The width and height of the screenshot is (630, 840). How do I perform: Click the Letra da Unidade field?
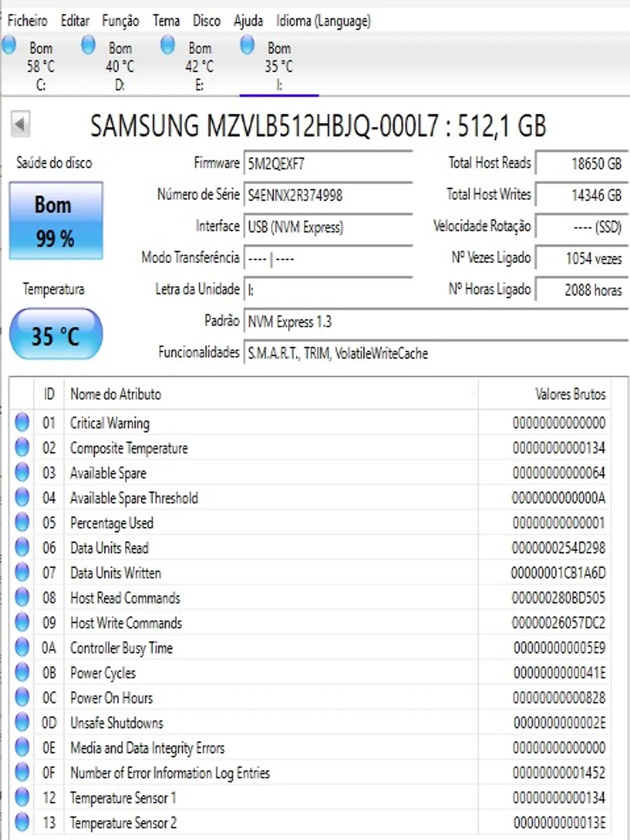pos(328,290)
